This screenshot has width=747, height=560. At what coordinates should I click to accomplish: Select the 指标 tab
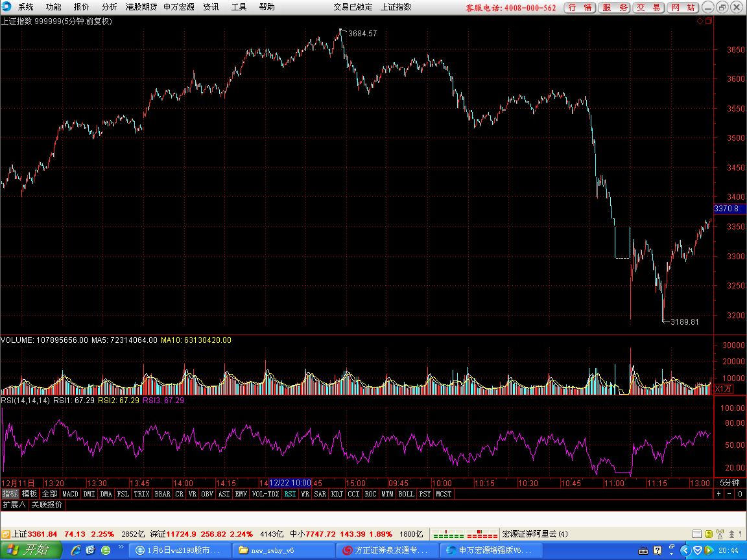coord(10,494)
